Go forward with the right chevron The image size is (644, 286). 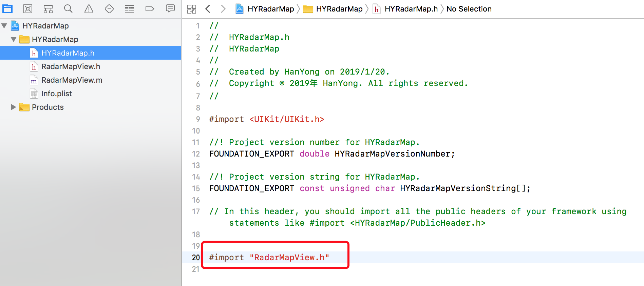(x=223, y=9)
